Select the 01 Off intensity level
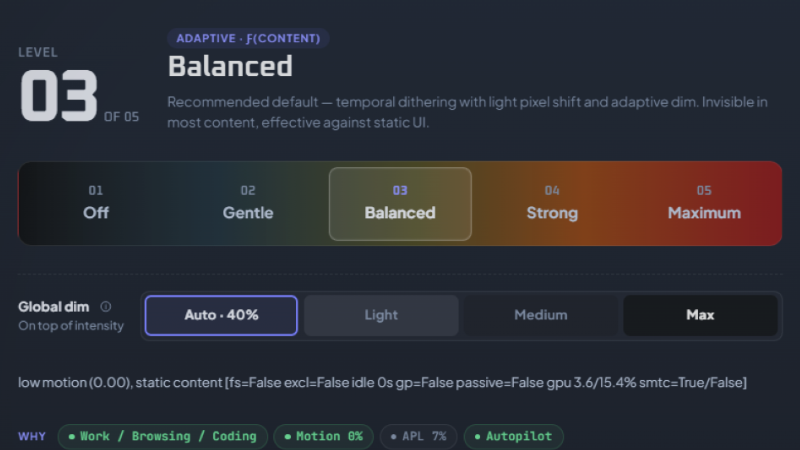This screenshot has height=450, width=800. [x=96, y=204]
